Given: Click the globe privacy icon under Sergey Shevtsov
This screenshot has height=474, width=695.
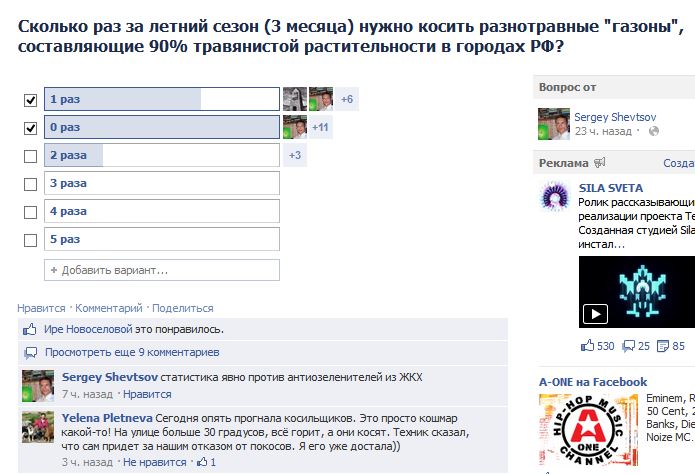Looking at the screenshot, I should click(654, 131).
